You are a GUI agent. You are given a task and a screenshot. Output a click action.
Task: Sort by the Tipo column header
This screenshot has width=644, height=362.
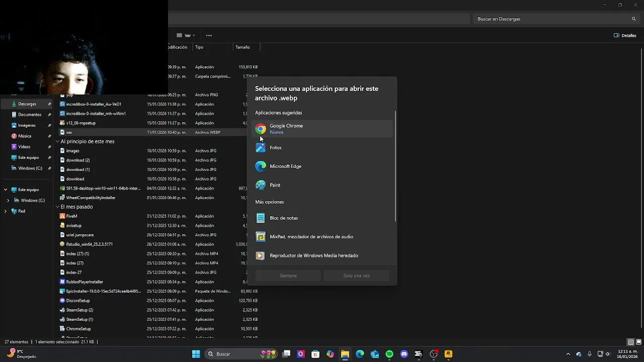click(x=213, y=47)
